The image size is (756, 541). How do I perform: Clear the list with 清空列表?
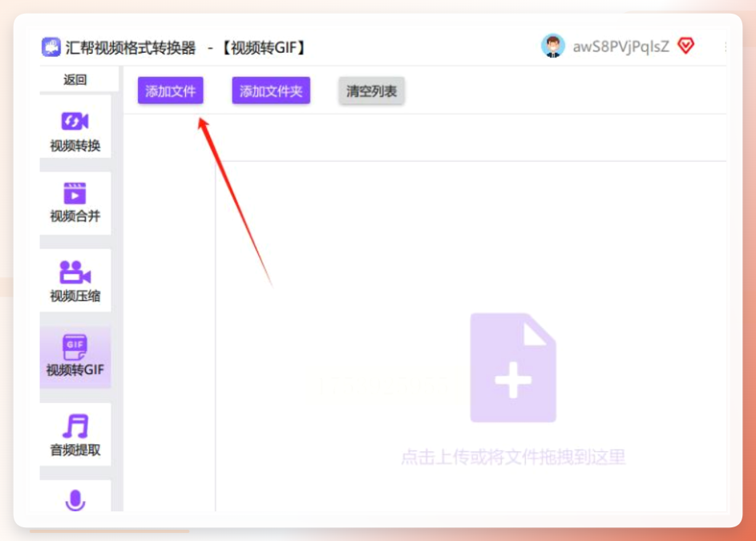pos(371,91)
